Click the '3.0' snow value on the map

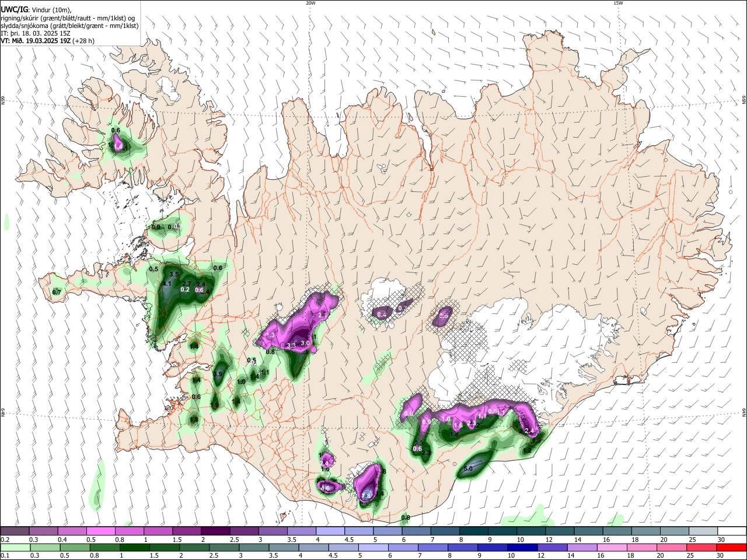point(305,344)
